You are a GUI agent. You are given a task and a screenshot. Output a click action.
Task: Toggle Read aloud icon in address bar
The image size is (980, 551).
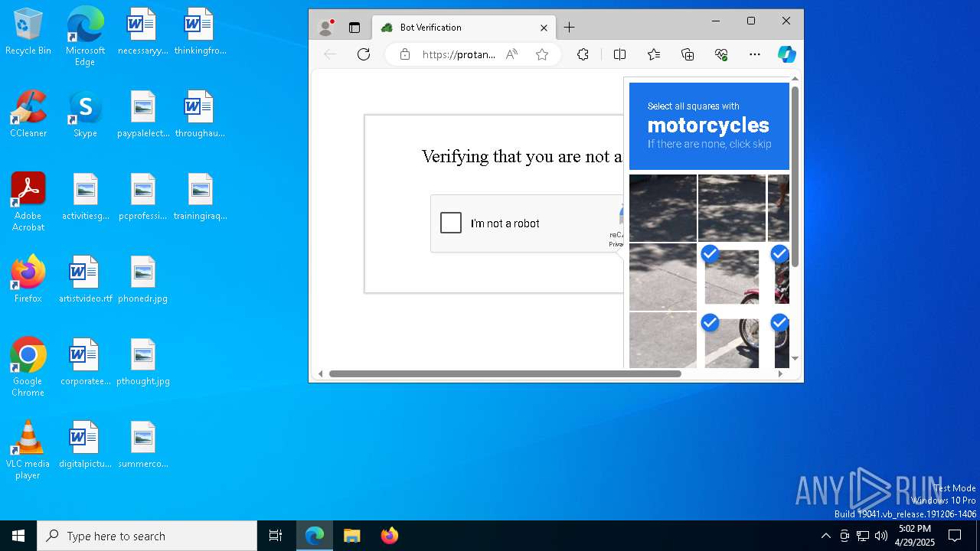[x=511, y=54]
